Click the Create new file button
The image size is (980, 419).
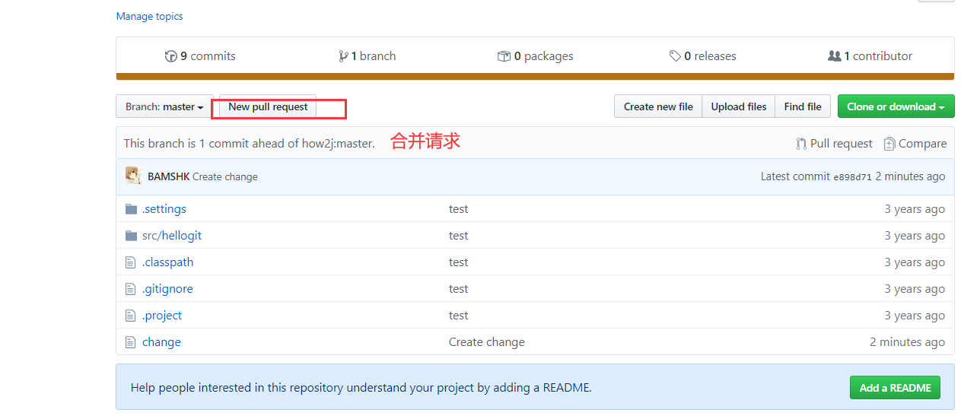point(658,106)
